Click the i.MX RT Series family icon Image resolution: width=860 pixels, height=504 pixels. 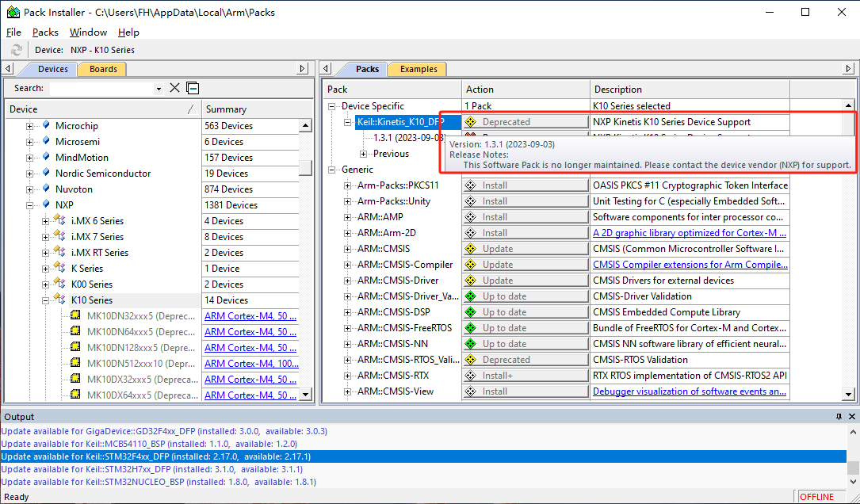point(61,252)
